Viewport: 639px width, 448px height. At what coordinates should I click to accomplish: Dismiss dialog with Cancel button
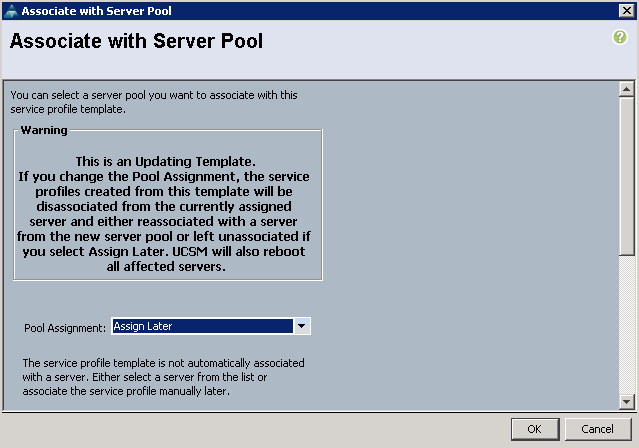[597, 429]
